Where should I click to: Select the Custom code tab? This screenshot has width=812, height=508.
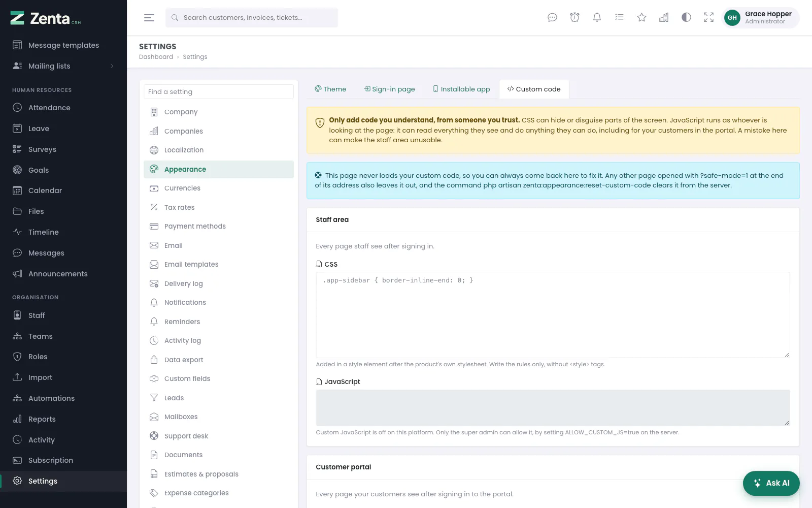[x=534, y=89]
